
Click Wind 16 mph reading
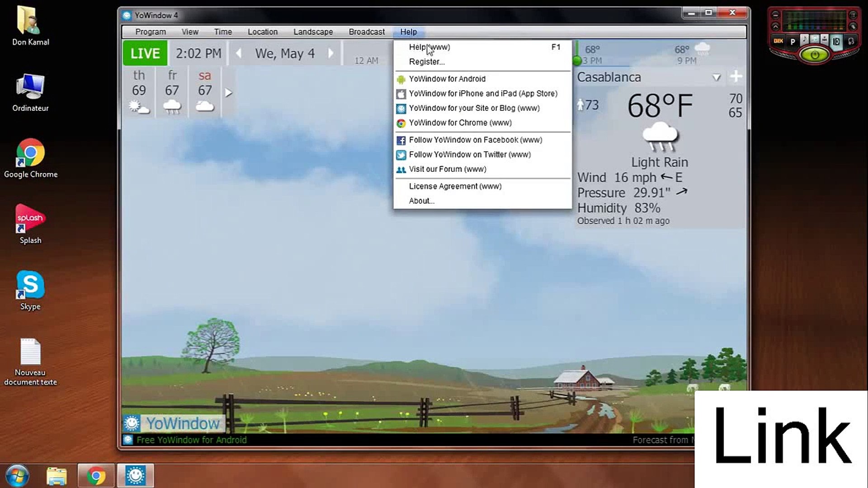630,178
